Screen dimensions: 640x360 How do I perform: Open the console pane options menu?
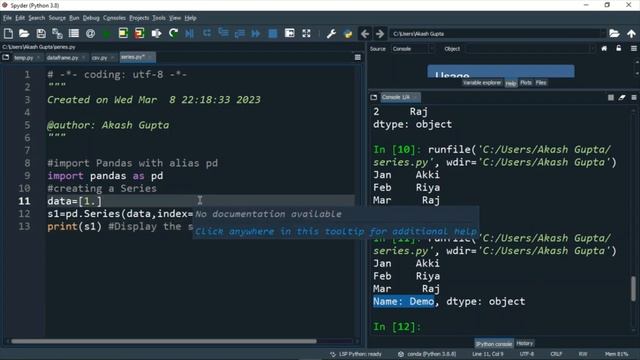pyautogui.click(x=633, y=98)
